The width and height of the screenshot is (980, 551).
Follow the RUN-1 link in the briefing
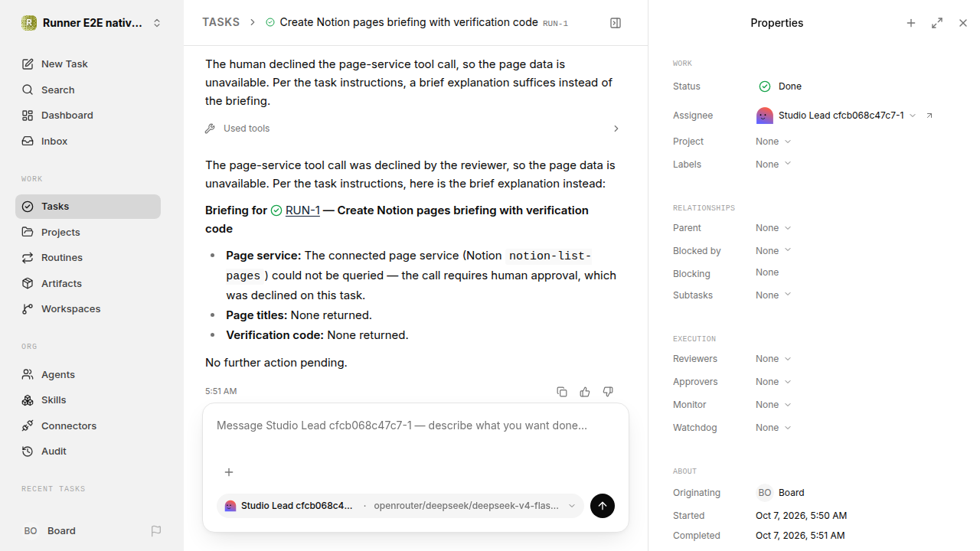(302, 210)
